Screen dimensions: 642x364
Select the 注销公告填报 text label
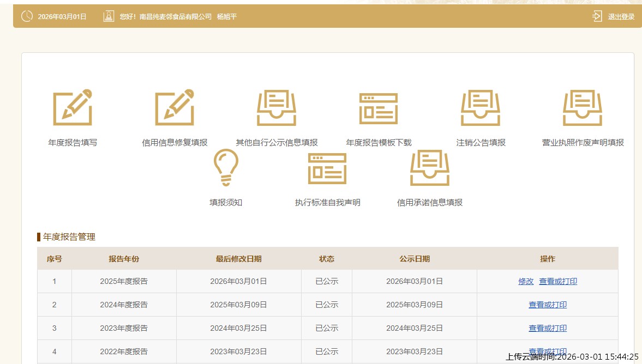(481, 143)
